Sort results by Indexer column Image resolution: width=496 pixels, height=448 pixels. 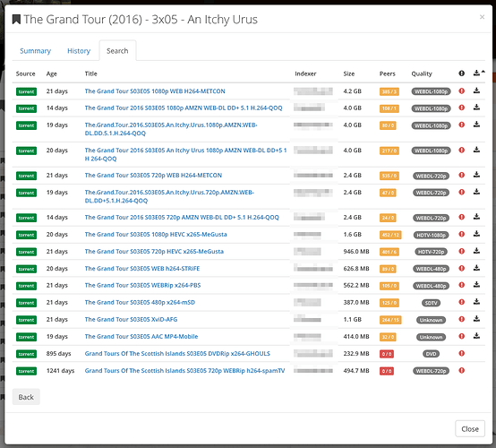[x=305, y=73]
